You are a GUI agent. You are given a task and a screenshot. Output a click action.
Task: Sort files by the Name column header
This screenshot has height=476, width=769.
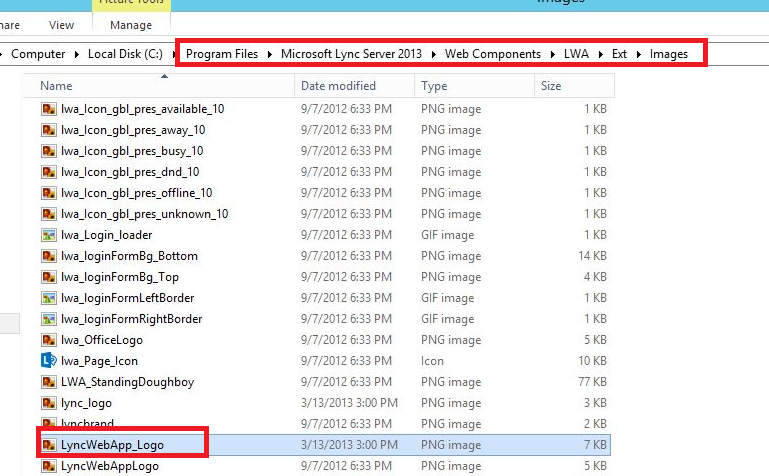click(57, 86)
